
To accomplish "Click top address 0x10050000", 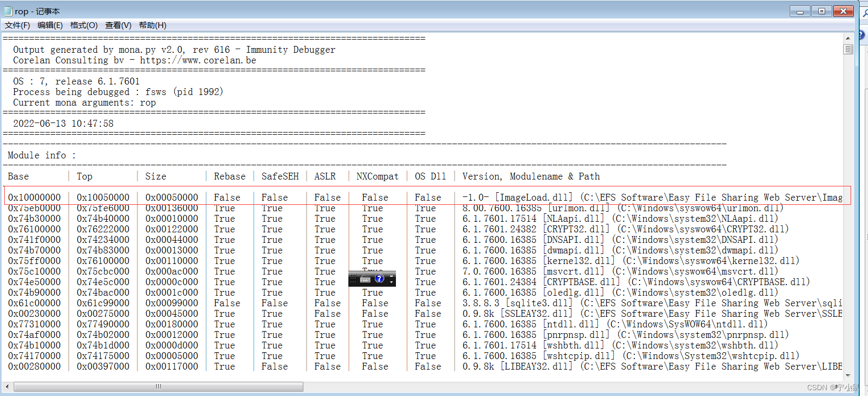I will 103,197.
